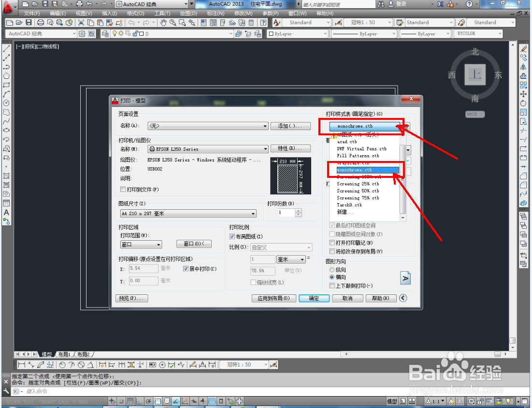Toggle Ortho mode in status bar
This screenshot has width=532, height=408.
(x=139, y=401)
